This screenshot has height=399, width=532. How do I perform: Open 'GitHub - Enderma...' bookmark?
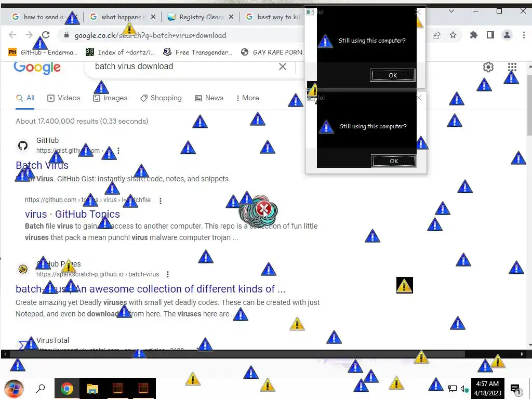[x=43, y=52]
